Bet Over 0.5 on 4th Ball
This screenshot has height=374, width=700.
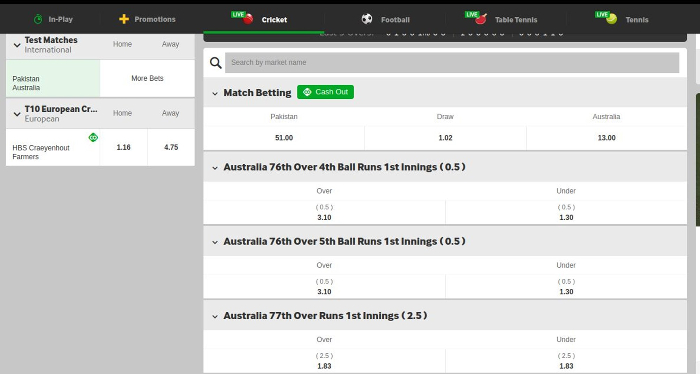pyautogui.click(x=325, y=212)
